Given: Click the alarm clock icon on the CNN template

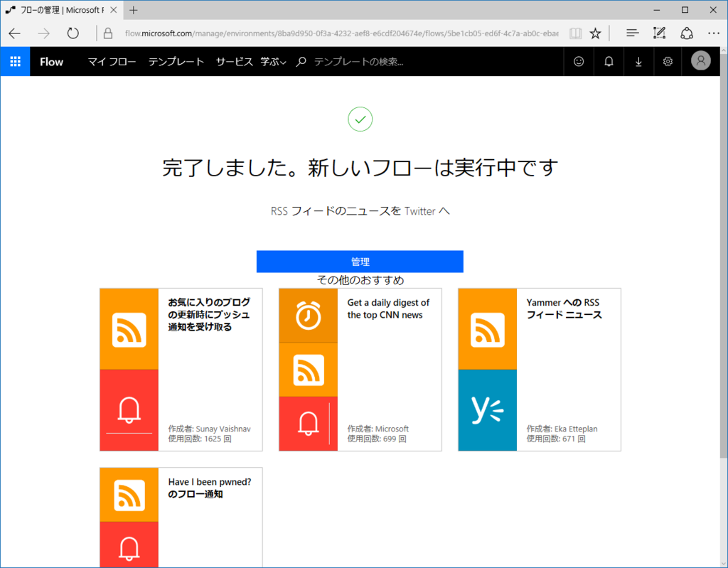Looking at the screenshot, I should [x=308, y=315].
